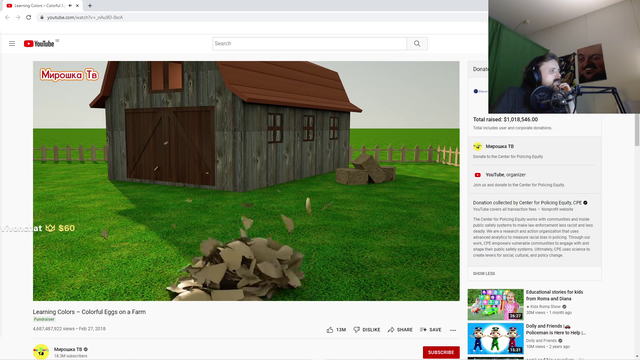This screenshot has height=360, width=640.
Task: Click the video title text
Action: 89,312
